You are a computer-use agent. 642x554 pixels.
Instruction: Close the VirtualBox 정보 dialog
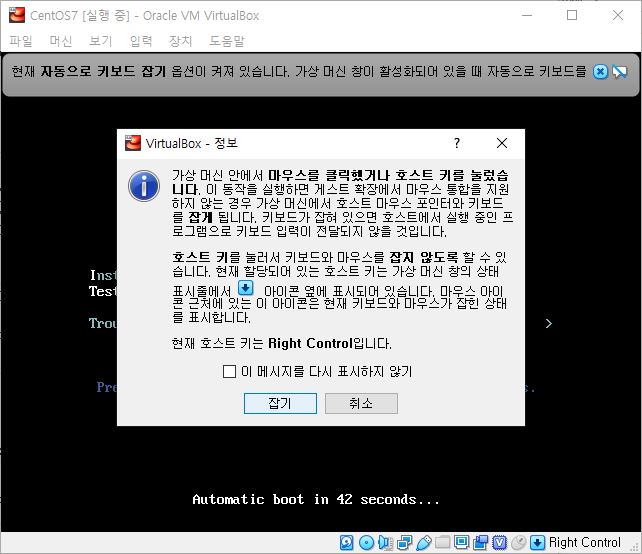tap(502, 143)
